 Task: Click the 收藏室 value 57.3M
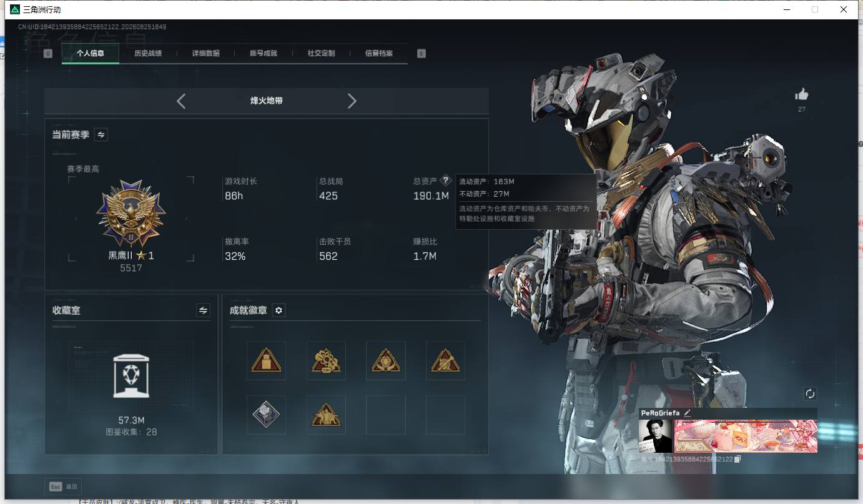pos(131,420)
